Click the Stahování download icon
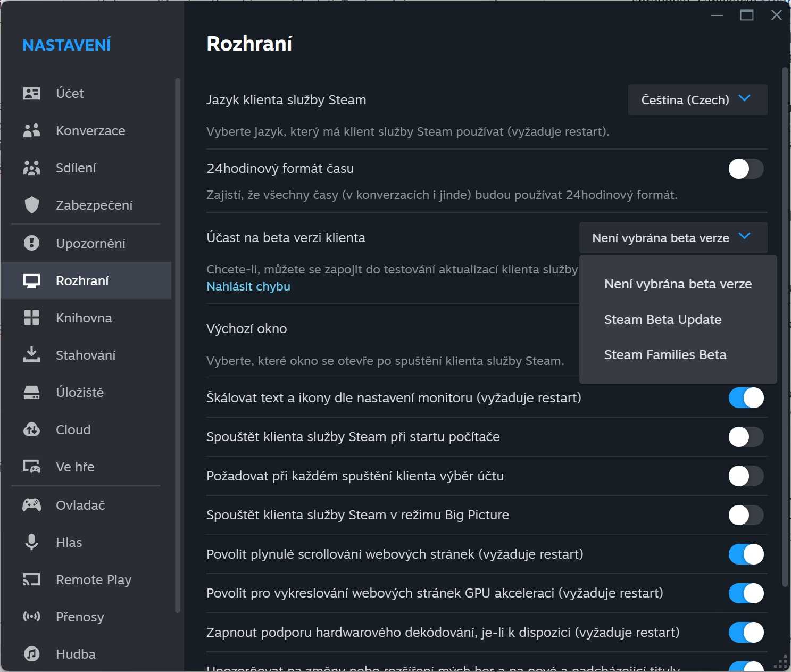 (x=31, y=355)
